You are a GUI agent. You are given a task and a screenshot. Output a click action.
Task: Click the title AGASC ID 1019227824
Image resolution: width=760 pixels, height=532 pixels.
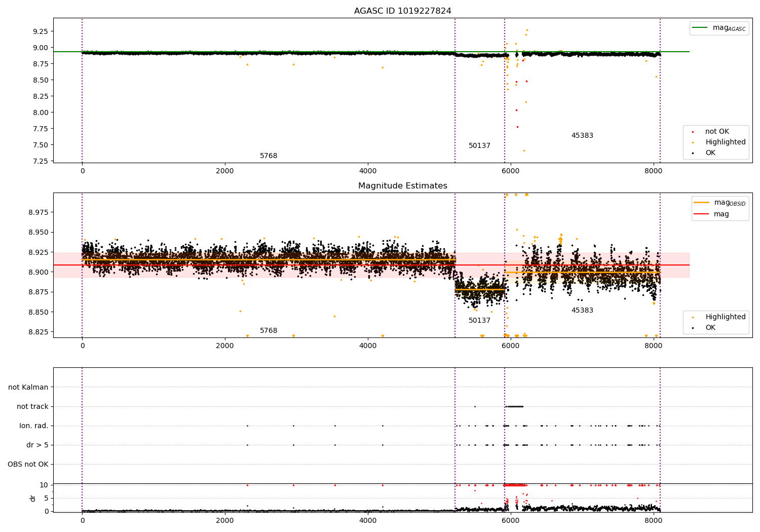[x=402, y=11]
